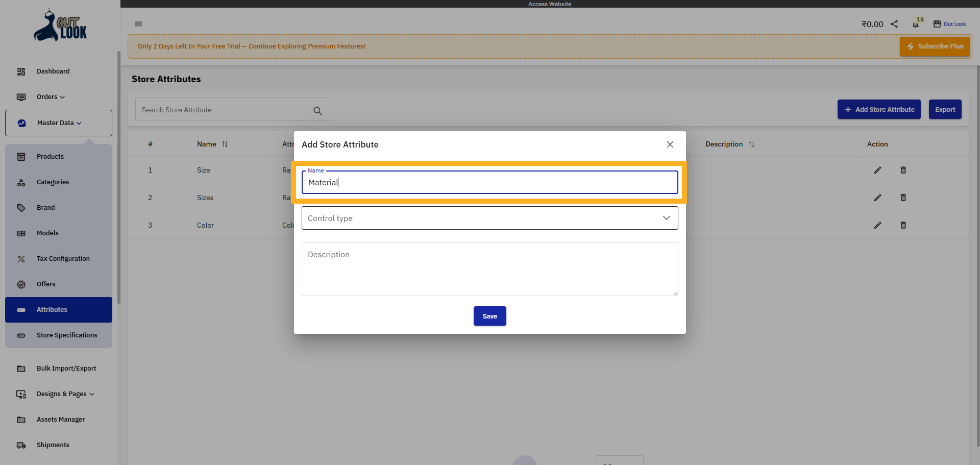
Task: Click inside the Name field showing Material
Action: (x=489, y=182)
